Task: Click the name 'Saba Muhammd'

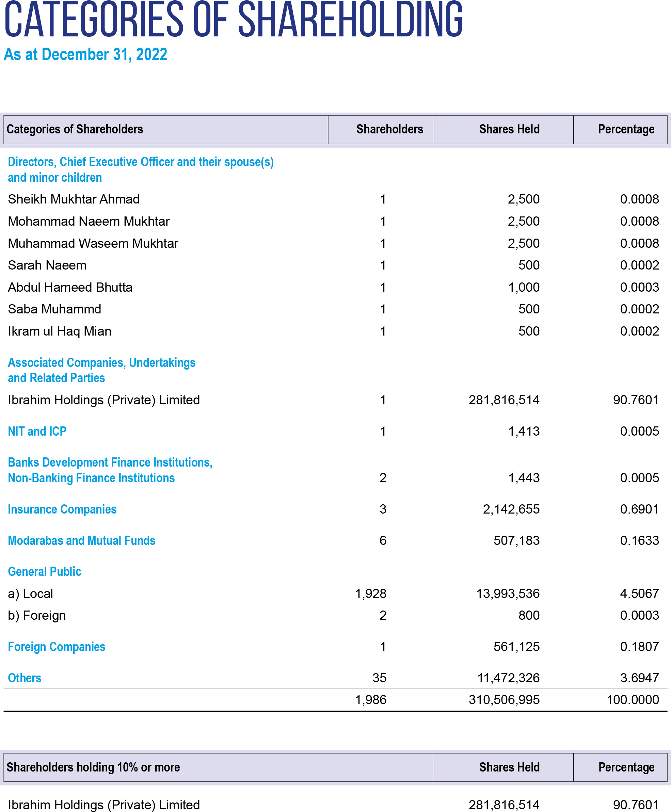Action: point(54,309)
